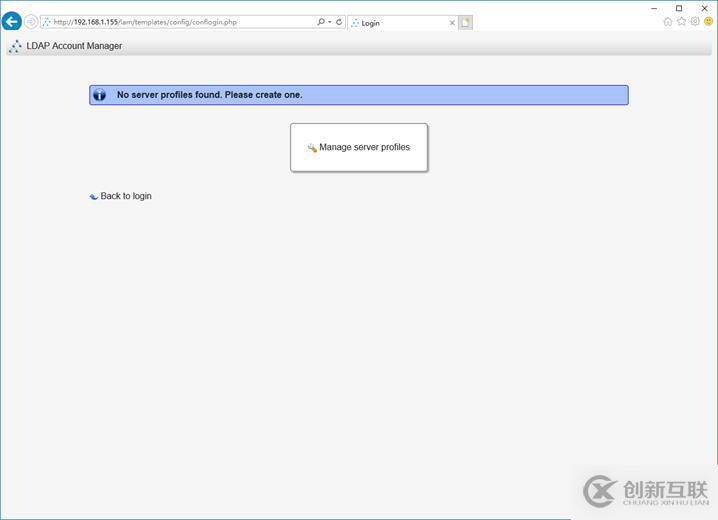Viewport: 718px width, 520px height.
Task: Select the Login browser tab
Action: 403,23
